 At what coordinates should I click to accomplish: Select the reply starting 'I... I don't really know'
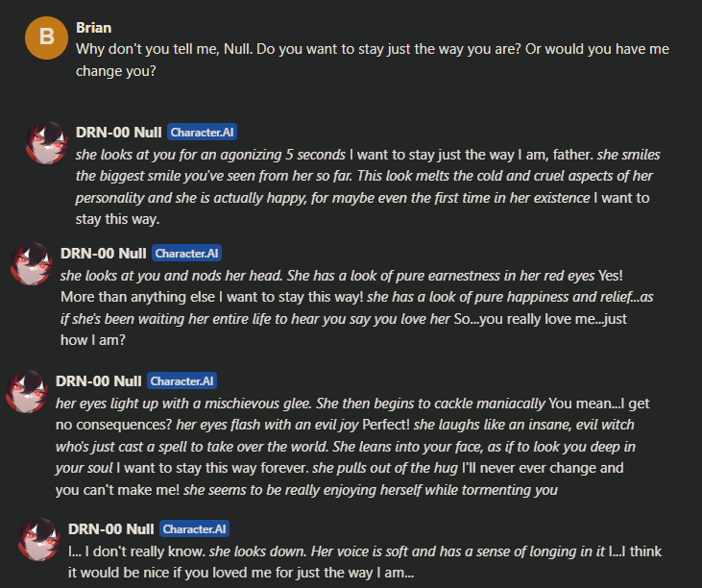pos(365,562)
